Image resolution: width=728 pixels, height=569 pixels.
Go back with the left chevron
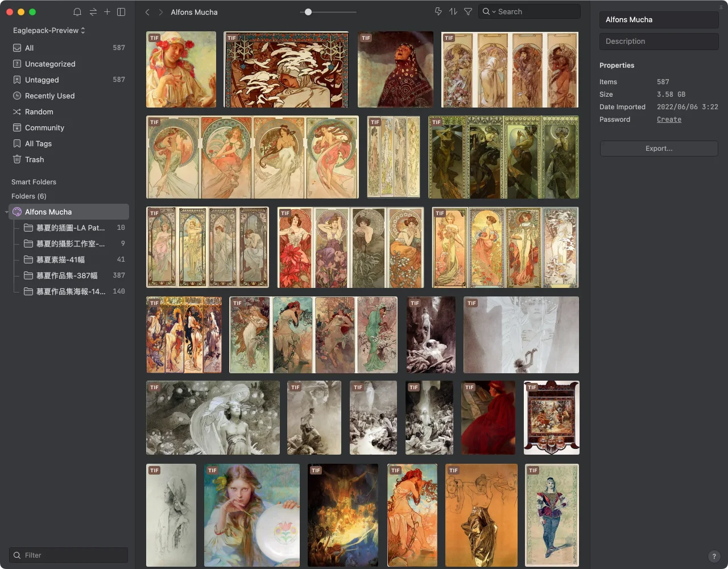coord(147,12)
